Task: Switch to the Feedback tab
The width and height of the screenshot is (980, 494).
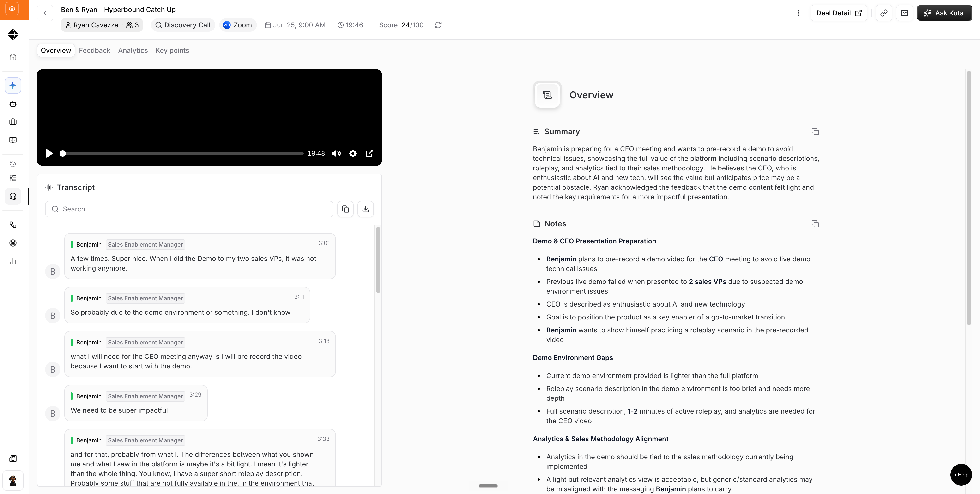Action: point(94,51)
